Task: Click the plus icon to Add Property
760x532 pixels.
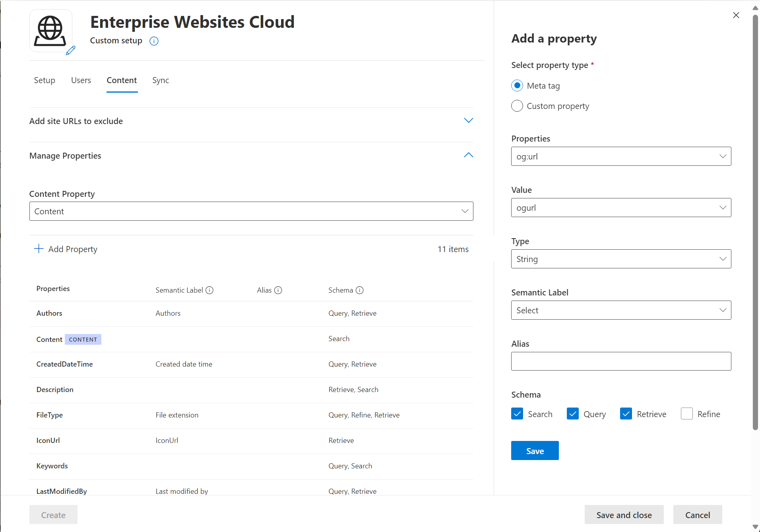Action: coord(38,249)
